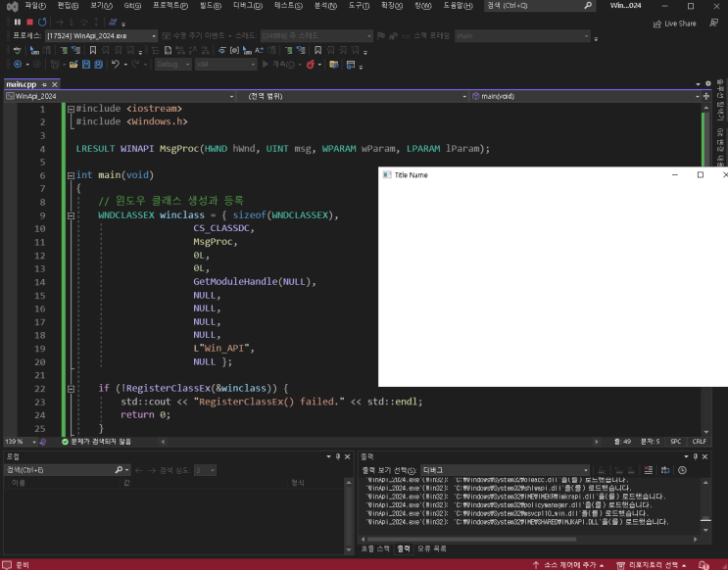
Task: Click the Save file icon in toolbar
Action: [85, 65]
